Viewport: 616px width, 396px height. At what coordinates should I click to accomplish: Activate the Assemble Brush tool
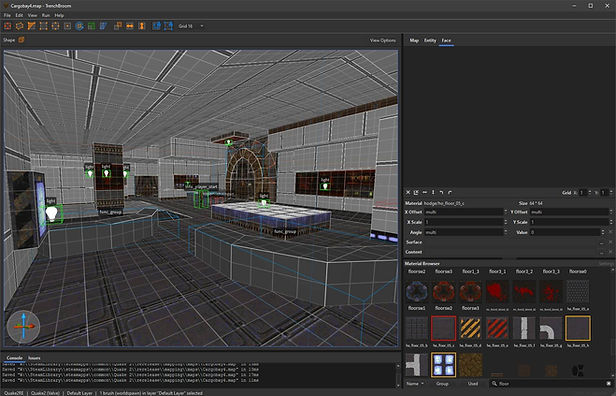tap(19, 26)
